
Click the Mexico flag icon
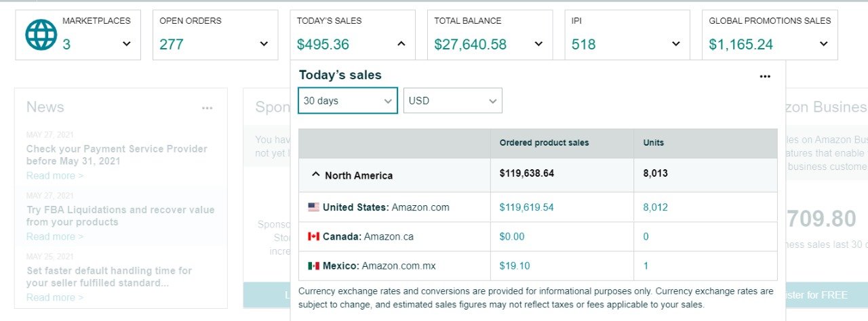pos(313,266)
